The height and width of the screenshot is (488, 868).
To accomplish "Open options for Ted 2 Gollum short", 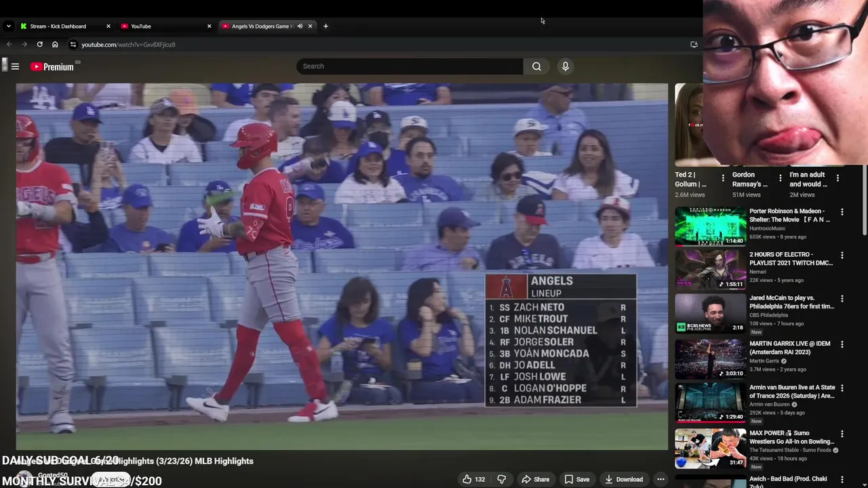I will coord(723,178).
